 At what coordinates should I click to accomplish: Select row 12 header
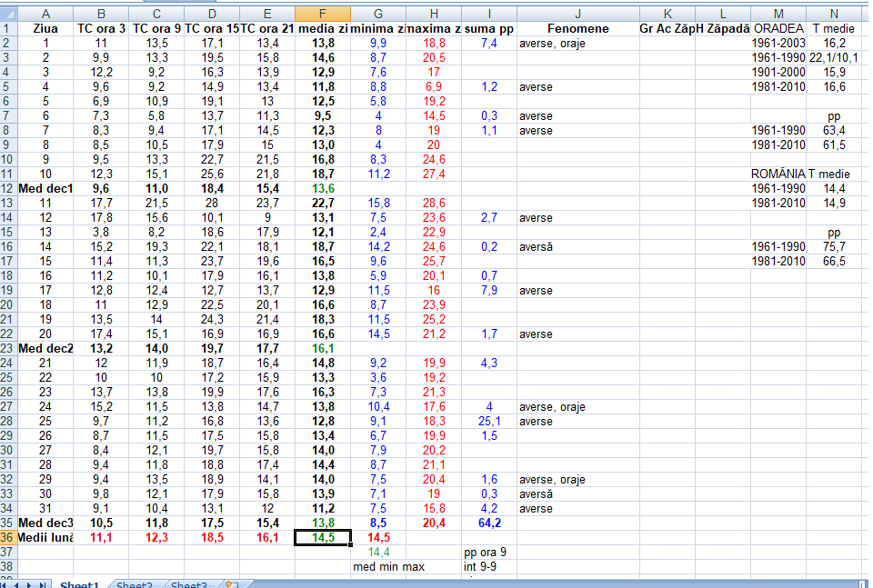pos(7,189)
